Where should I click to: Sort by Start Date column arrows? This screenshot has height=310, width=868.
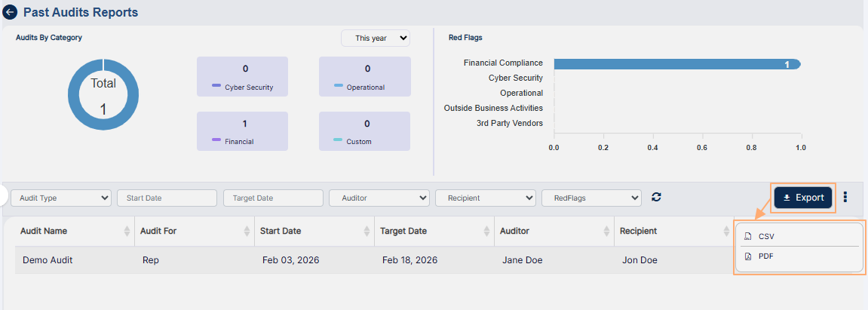[x=367, y=232]
